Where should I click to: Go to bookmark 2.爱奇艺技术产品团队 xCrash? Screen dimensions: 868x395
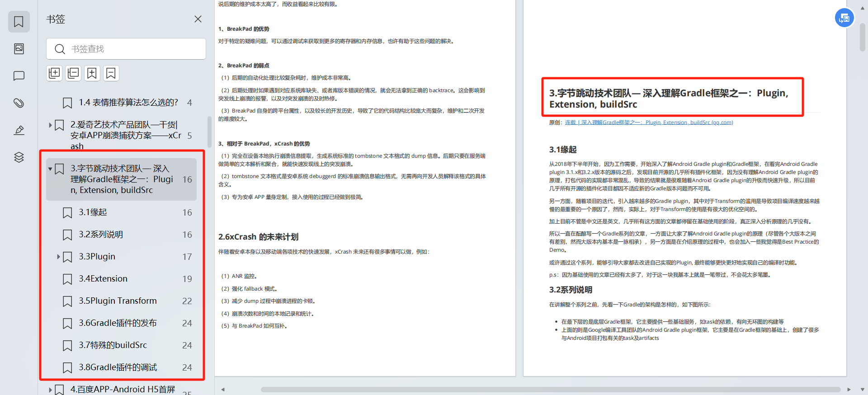point(126,135)
